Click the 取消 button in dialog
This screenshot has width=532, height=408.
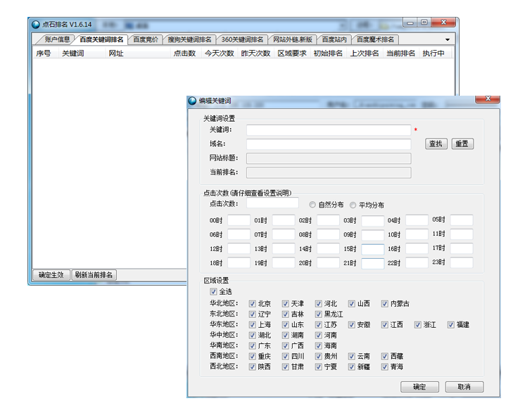click(464, 387)
